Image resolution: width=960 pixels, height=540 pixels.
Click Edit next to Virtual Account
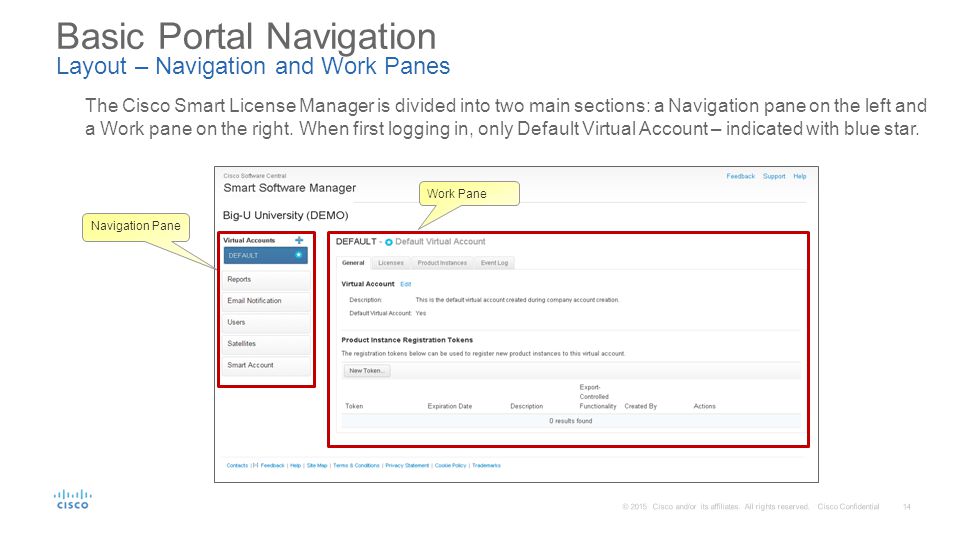click(406, 284)
